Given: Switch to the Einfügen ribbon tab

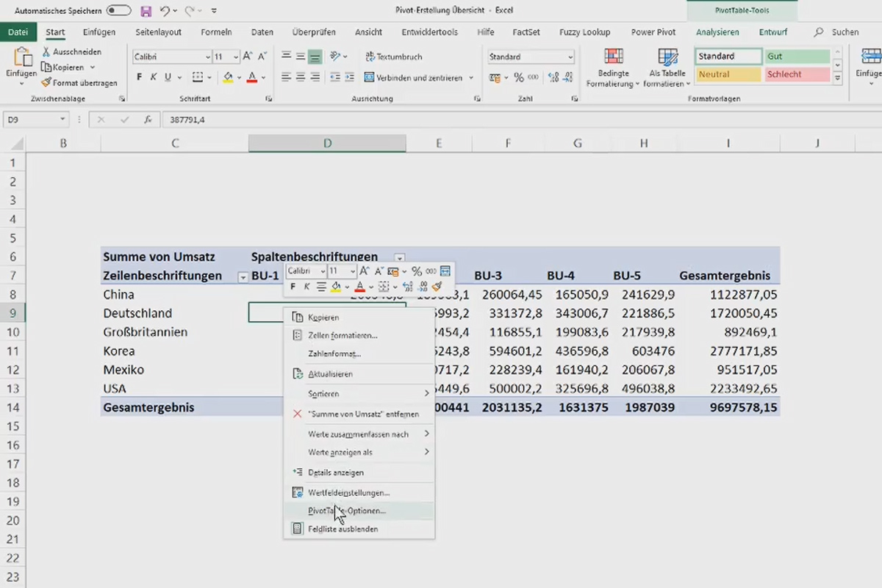Looking at the screenshot, I should click(x=99, y=32).
